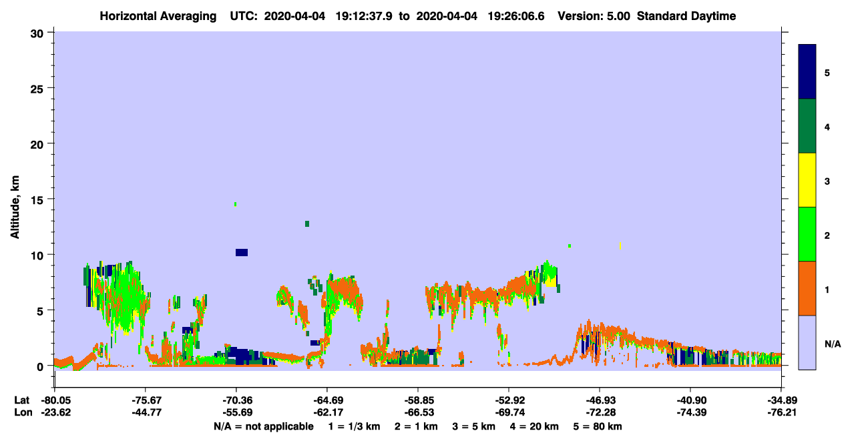868x445 pixels.
Task: Click the longitude value -55.69
Action: pyautogui.click(x=236, y=413)
